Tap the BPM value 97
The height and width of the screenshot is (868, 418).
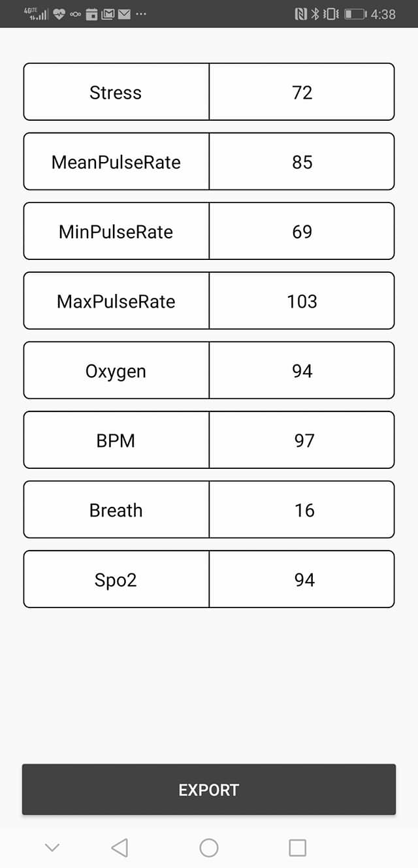(302, 441)
